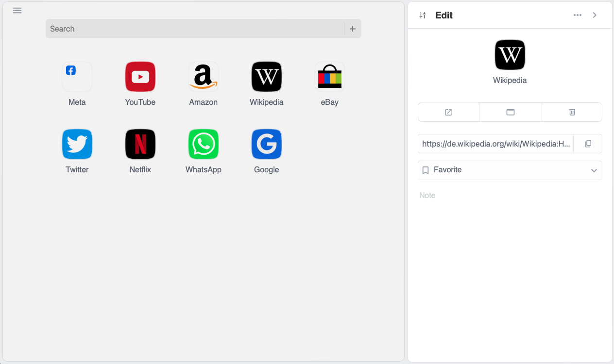Screen dimensions: 614x364
Task: Click the Twitter label
Action: (x=77, y=170)
